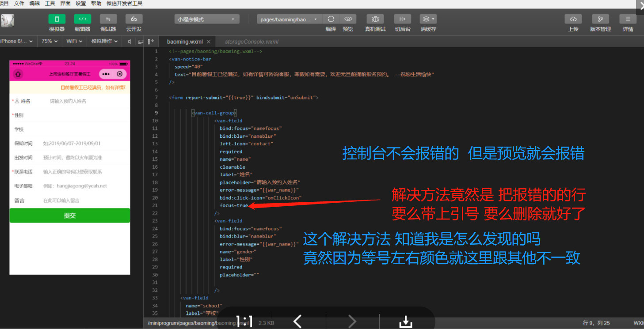Open the 模拟操作 simulated actions dropdown

pos(104,41)
